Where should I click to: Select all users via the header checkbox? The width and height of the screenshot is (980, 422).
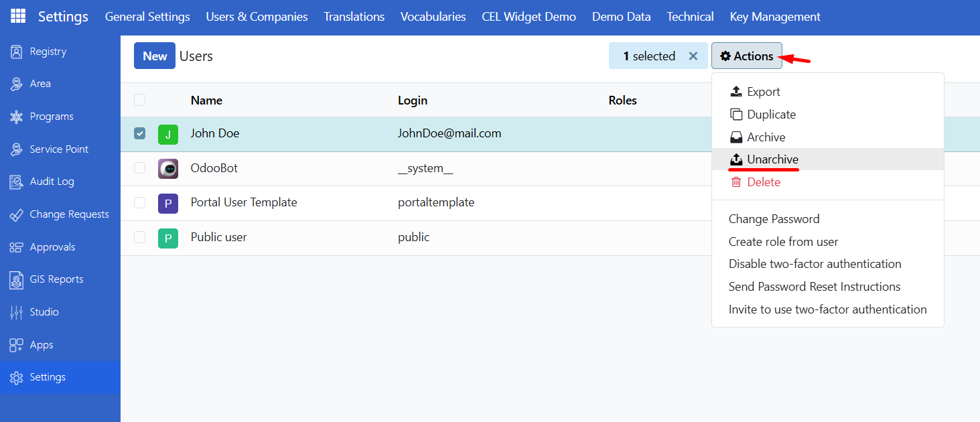click(139, 99)
